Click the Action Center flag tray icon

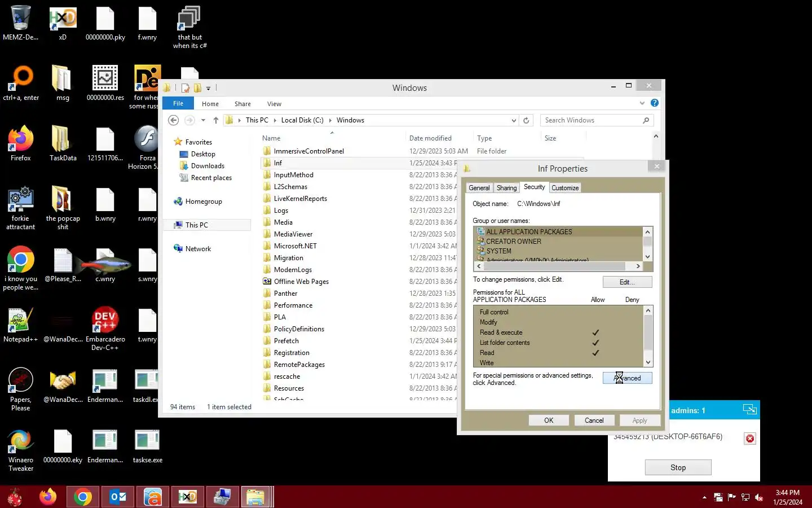[732, 497]
